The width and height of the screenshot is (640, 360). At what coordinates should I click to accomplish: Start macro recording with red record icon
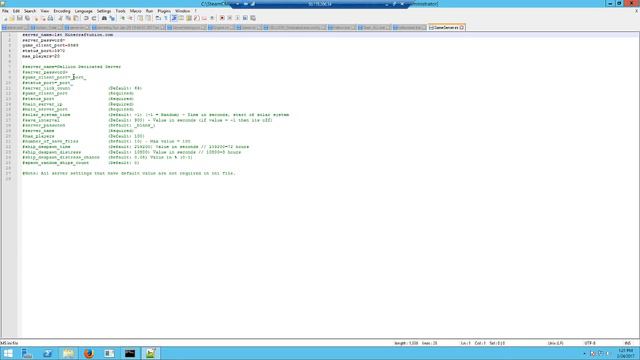pos(222,18)
